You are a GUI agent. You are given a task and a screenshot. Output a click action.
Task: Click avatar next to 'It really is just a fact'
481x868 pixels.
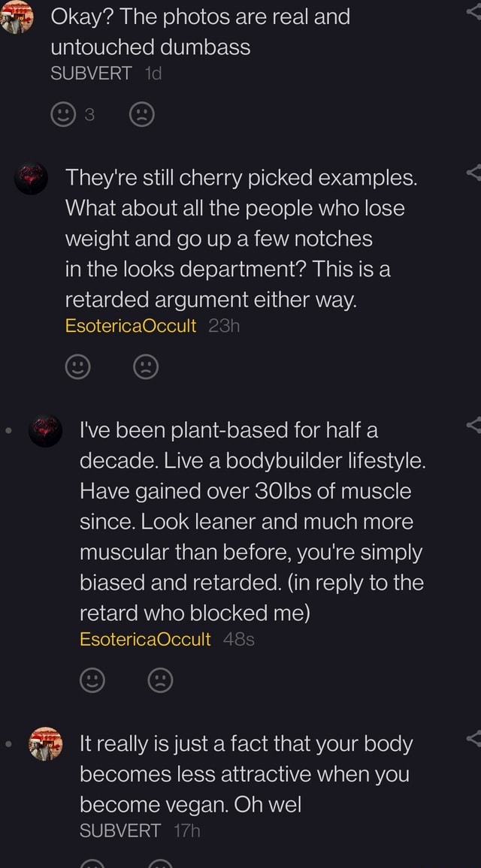click(47, 743)
